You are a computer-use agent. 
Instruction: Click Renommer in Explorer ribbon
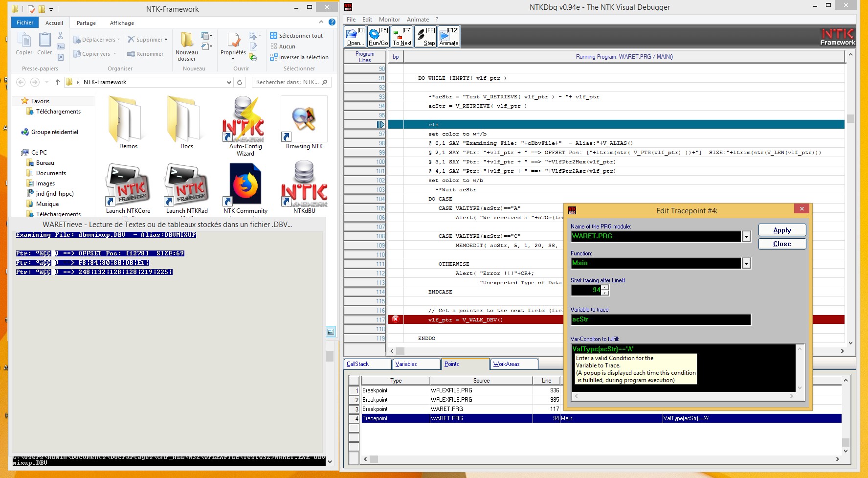coord(145,54)
